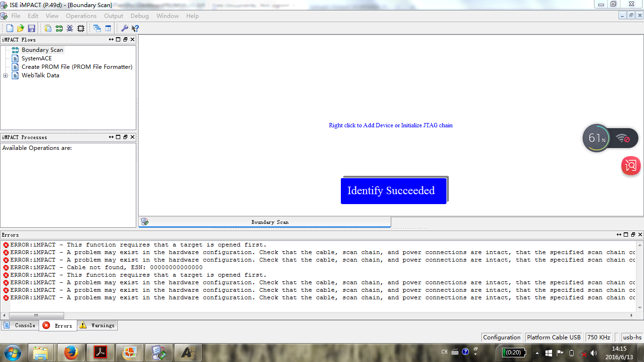Click the 750 KHz status field
644x362 pixels.
coord(599,337)
